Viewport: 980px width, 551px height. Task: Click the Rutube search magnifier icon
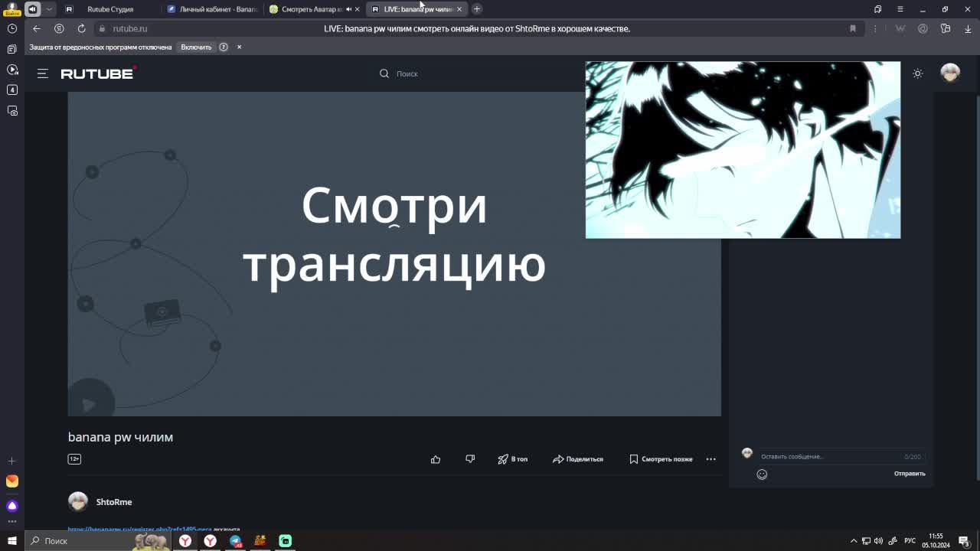click(x=384, y=73)
